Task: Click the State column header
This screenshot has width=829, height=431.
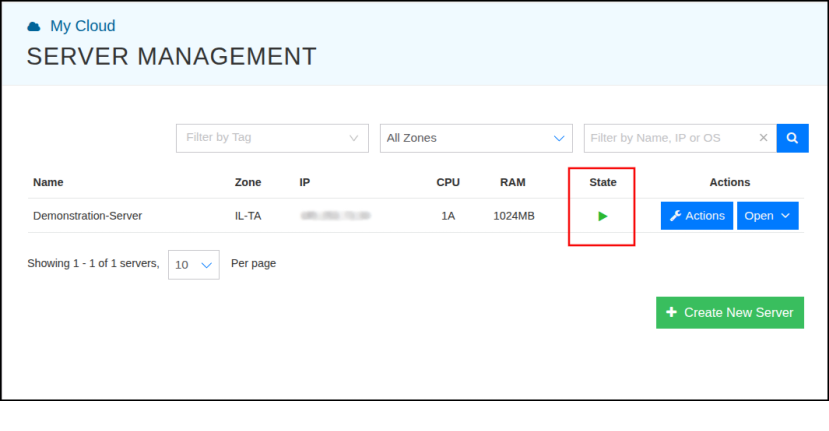Action: pos(603,182)
